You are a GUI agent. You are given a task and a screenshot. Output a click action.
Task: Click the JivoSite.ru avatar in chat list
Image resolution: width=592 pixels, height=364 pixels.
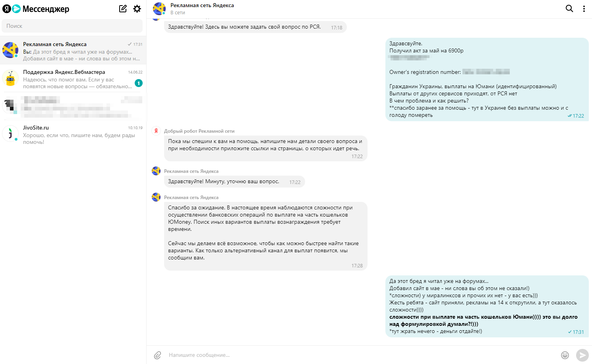[x=10, y=134]
